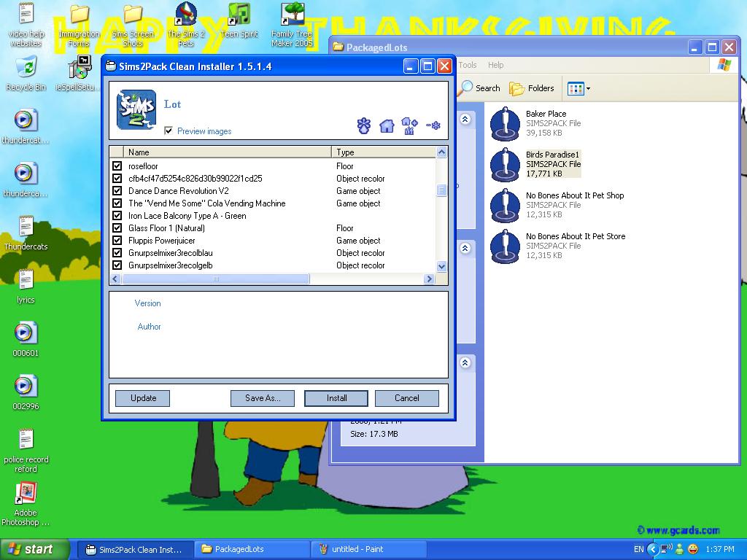Select the Baker Place Sims2Pack file icon

505,123
